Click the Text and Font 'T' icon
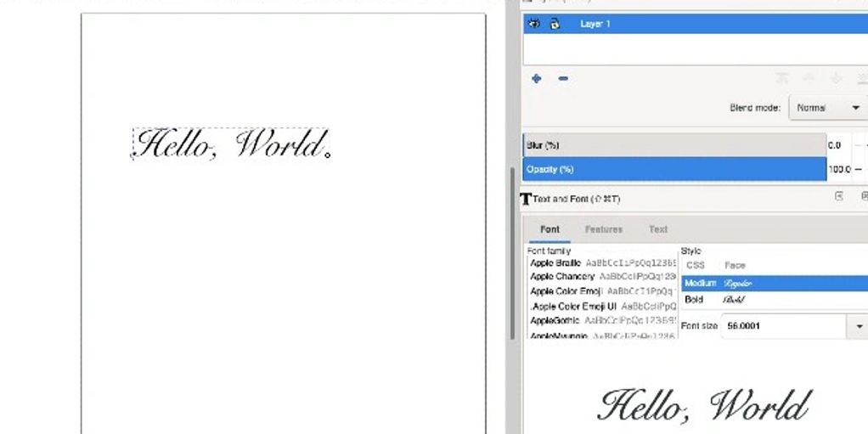868x434 pixels. (526, 199)
